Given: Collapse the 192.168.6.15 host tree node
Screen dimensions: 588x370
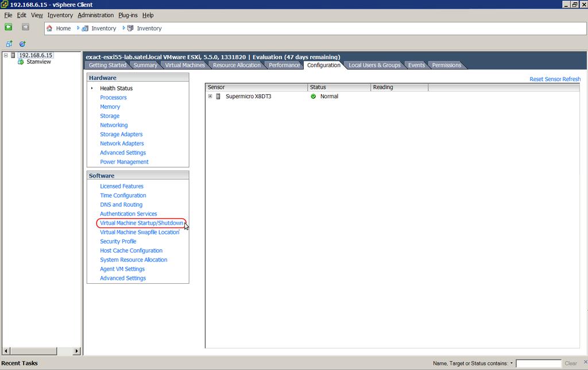Looking at the screenshot, I should click(x=6, y=55).
